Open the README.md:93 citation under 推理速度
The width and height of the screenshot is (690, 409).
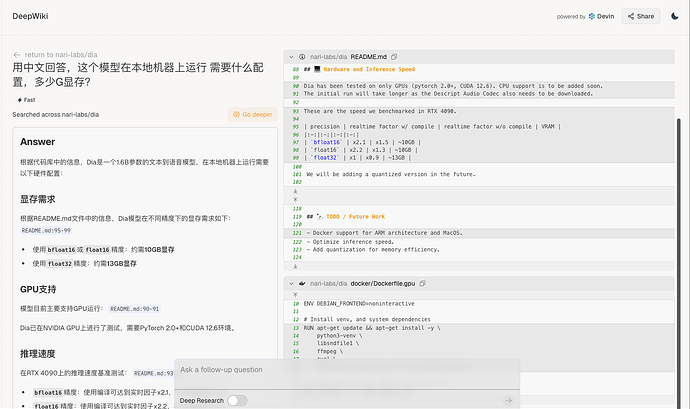pos(154,373)
